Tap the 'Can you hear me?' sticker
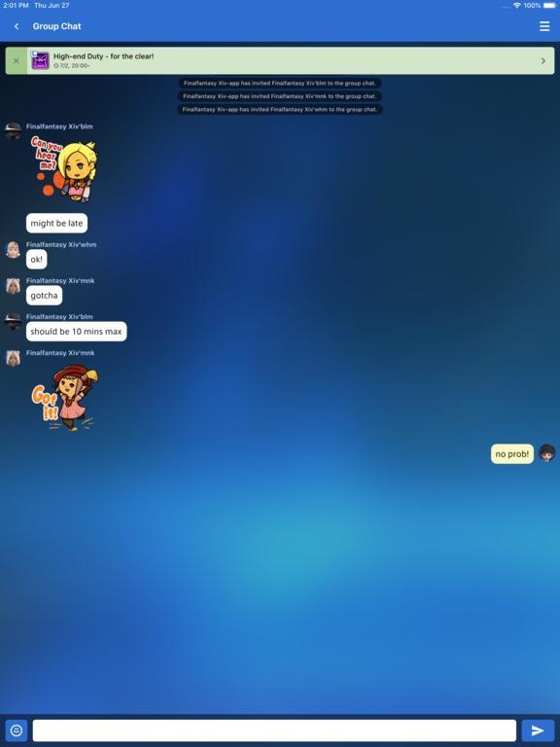This screenshot has height=747, width=560. (x=64, y=169)
